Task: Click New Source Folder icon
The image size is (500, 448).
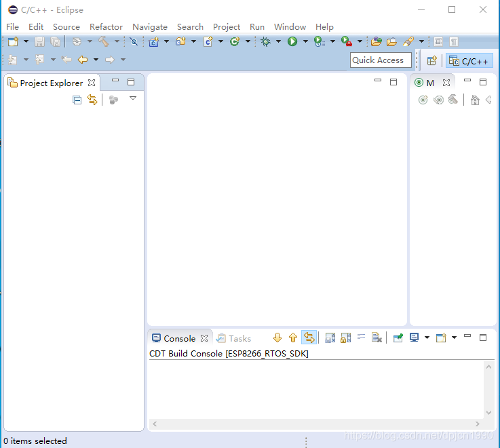Action: click(x=181, y=41)
